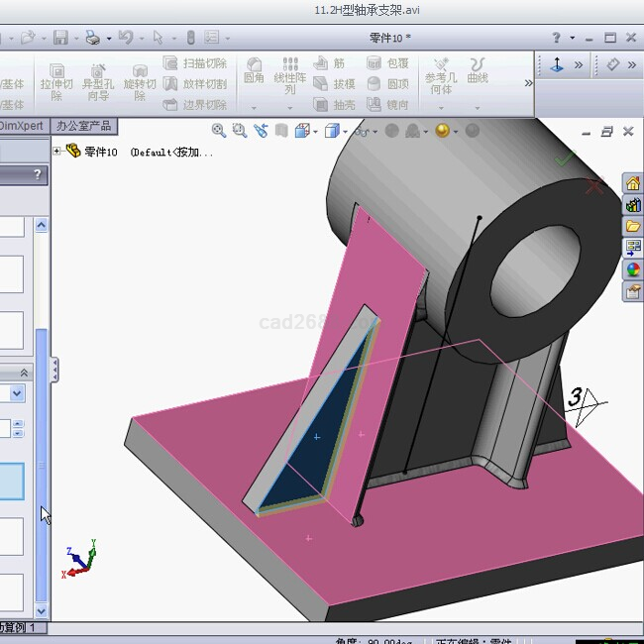Click the green checkmark to confirm the feature

[x=565, y=158]
